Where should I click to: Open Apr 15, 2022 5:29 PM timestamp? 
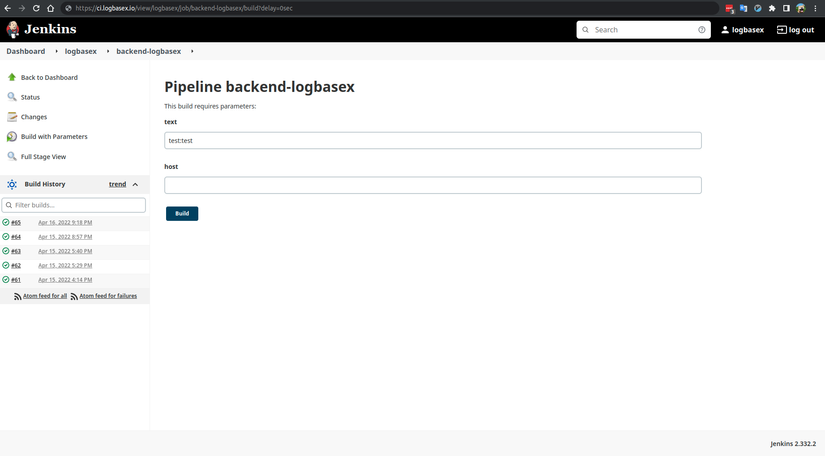pos(65,266)
